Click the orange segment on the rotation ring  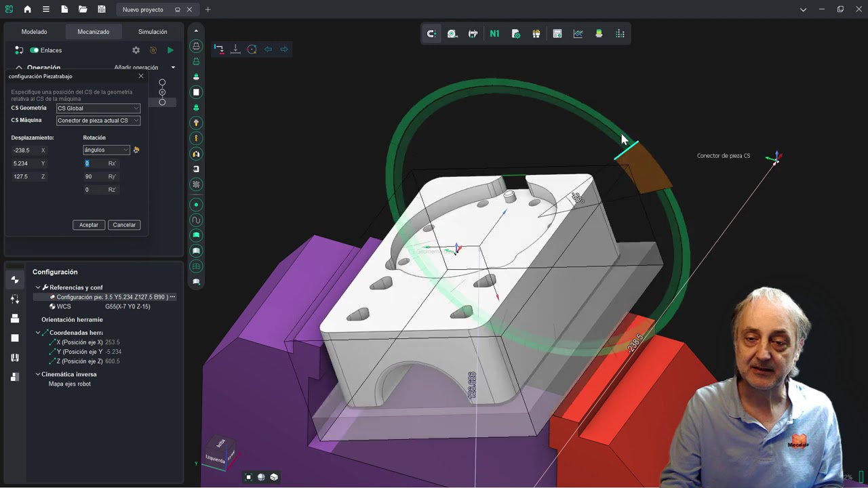[644, 167]
